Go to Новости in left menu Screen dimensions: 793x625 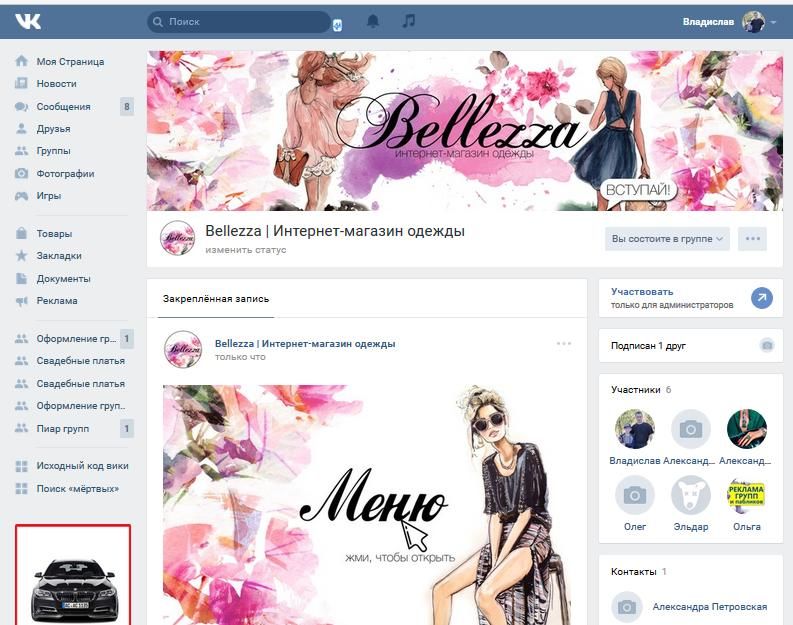coord(56,84)
